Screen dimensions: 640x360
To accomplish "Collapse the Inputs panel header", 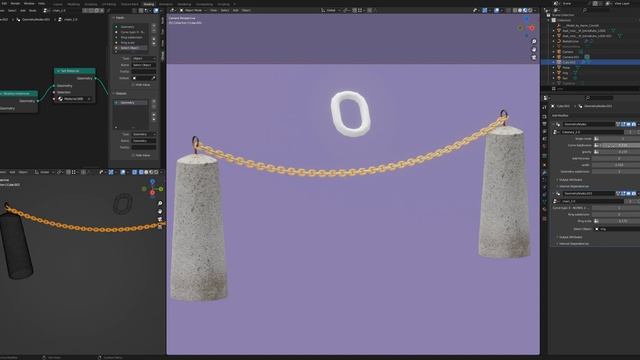I will coord(119,18).
